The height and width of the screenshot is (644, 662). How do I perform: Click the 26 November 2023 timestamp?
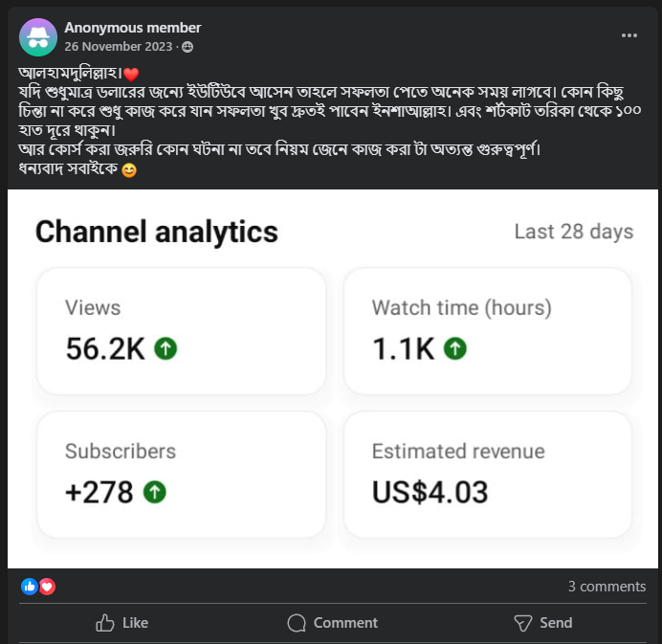[x=120, y=47]
